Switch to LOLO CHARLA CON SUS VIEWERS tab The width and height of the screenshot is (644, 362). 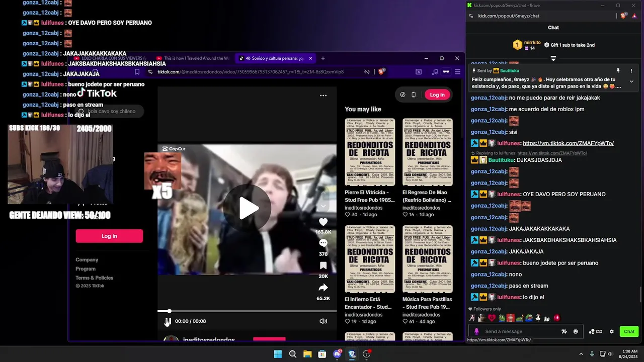110,58
